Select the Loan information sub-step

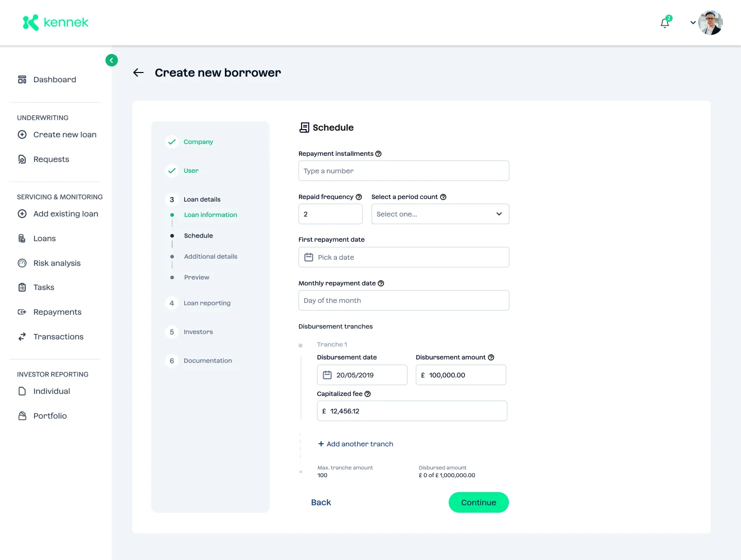click(x=210, y=215)
